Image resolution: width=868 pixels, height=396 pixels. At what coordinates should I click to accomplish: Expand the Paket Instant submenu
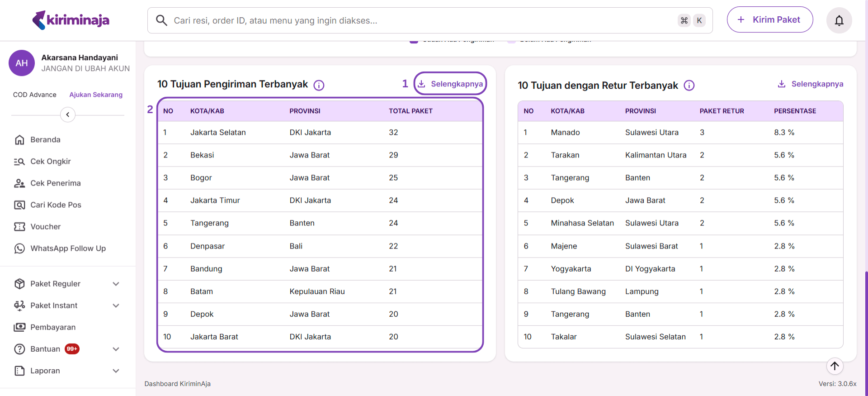point(116,305)
